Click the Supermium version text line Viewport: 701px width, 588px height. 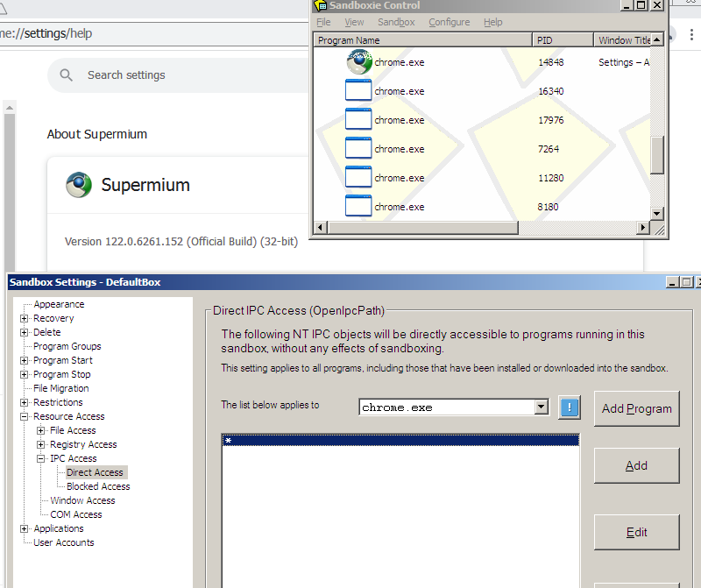(181, 242)
